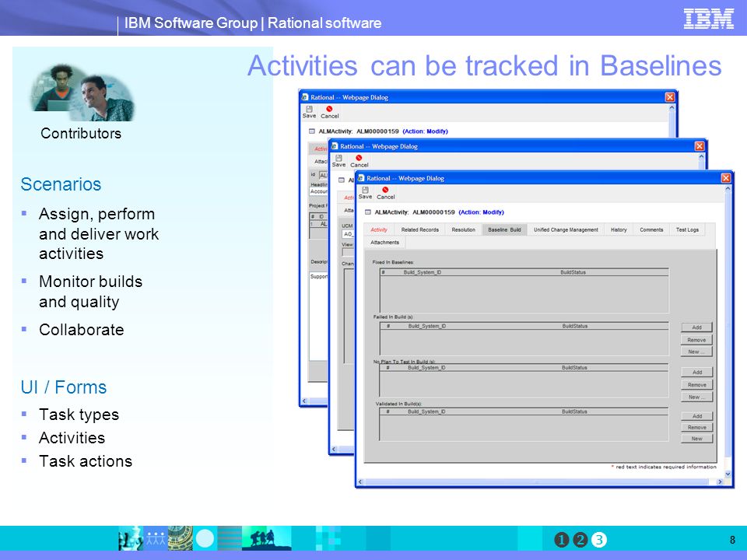Close the rearmost Webpage Dialog window
This screenshot has width=747, height=560.
(x=670, y=97)
